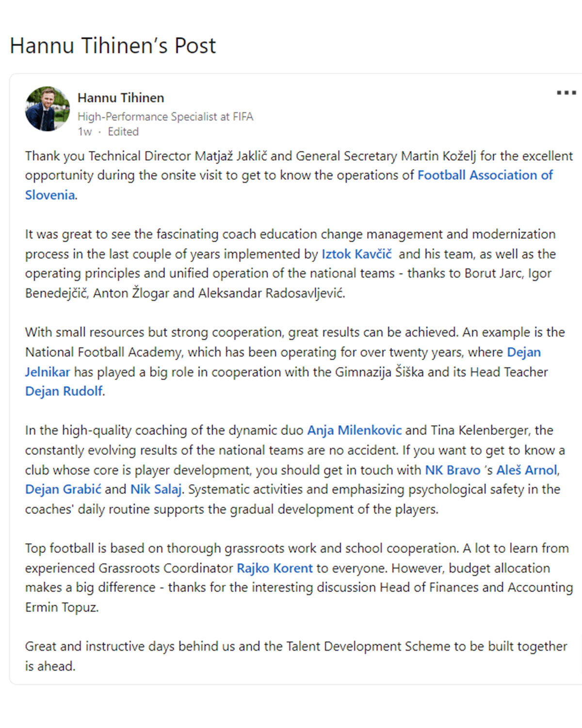Visit Dejan Grabić's profile

[x=63, y=489]
